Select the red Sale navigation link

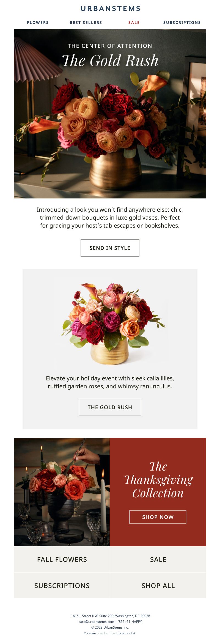134,23
